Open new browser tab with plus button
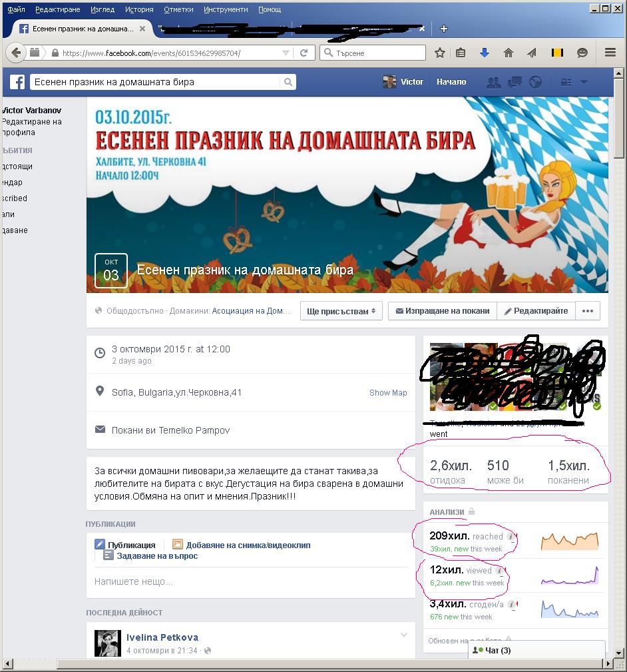 (x=444, y=29)
